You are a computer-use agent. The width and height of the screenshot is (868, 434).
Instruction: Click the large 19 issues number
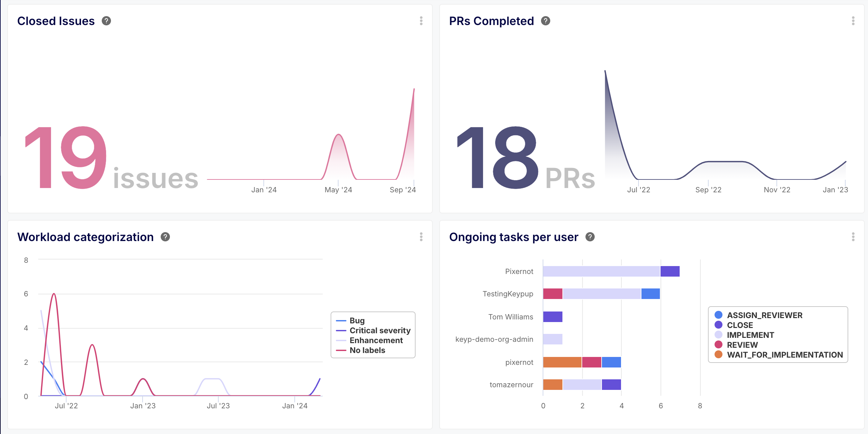click(x=66, y=157)
